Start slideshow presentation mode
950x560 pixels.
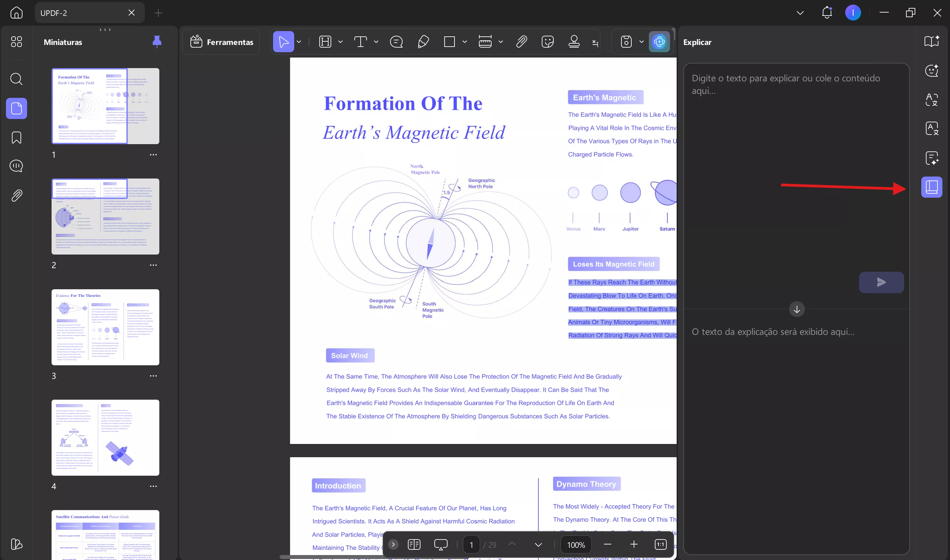[x=441, y=544]
